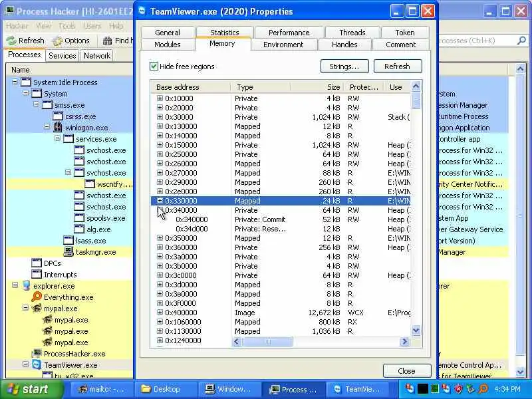Image resolution: width=532 pixels, height=399 pixels.
Task: Switch to Window taskbar item
Action: [229, 389]
